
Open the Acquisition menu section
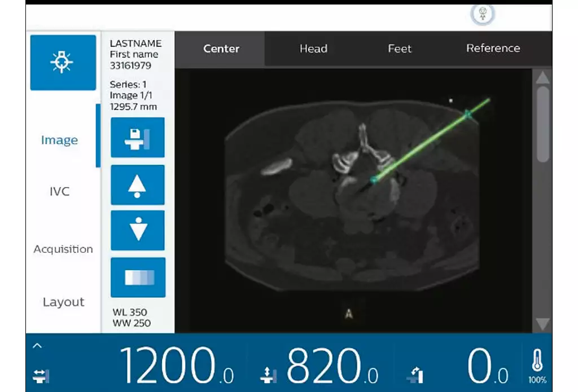click(x=63, y=249)
